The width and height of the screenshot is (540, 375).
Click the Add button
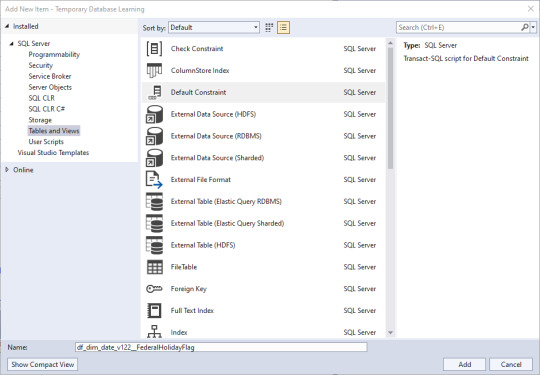(x=464, y=364)
